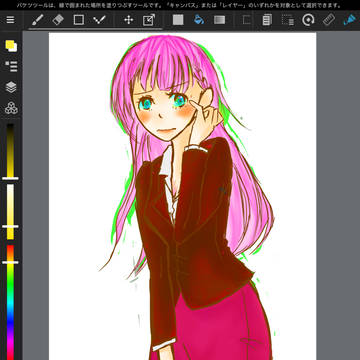Select the Brush tool
360x360 pixels.
[38, 20]
